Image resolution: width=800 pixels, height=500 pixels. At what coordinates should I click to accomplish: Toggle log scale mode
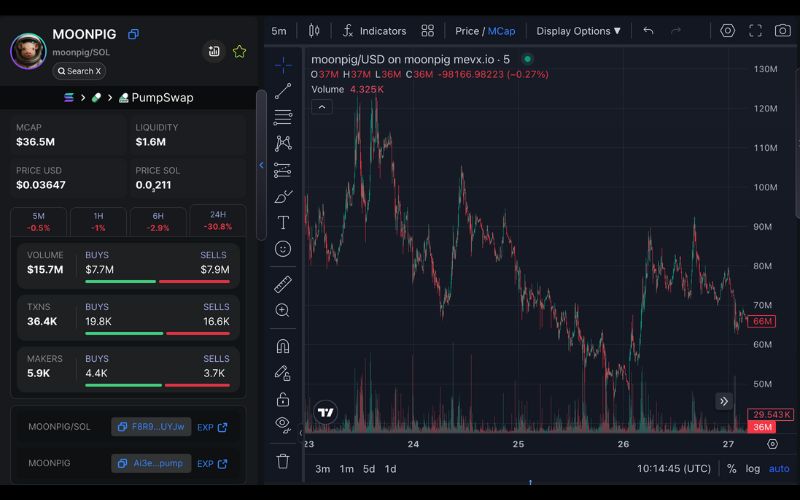[753, 468]
